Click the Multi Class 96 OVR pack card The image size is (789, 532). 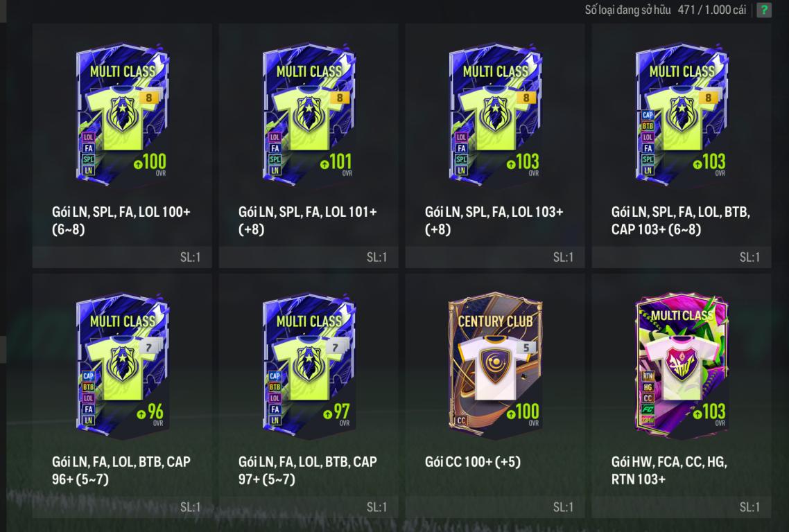pyautogui.click(x=122, y=365)
